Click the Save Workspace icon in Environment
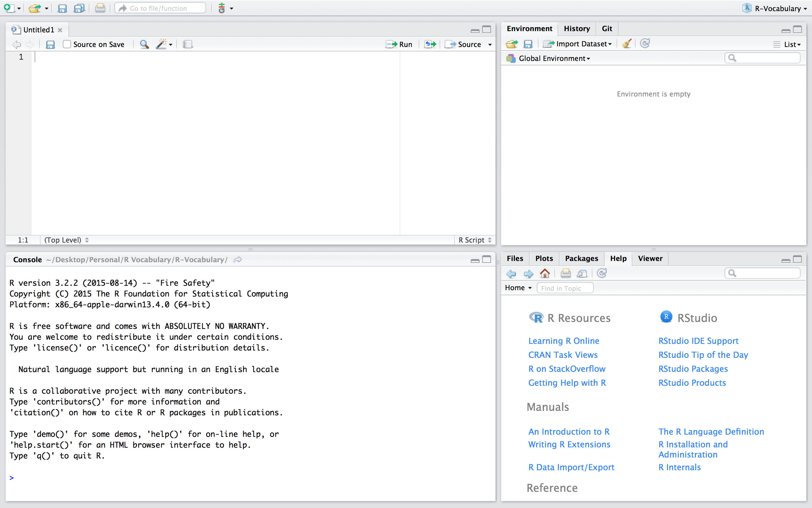Viewport: 812px width, 508px height. point(528,44)
